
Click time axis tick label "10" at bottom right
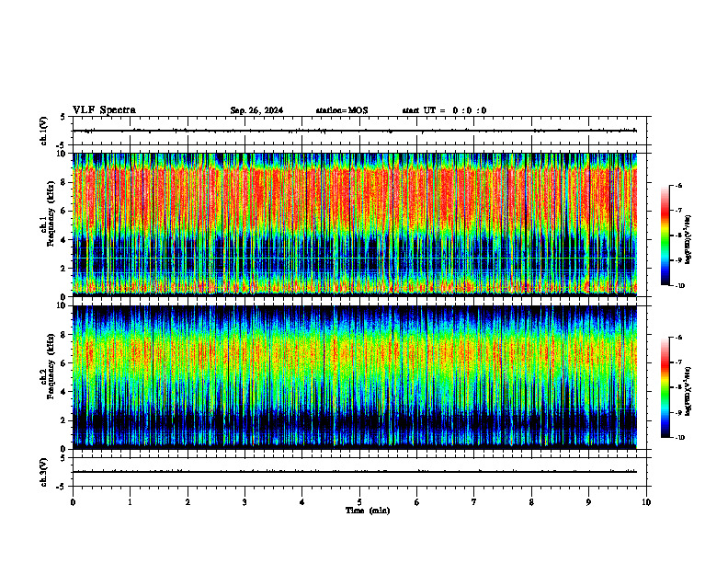click(646, 502)
